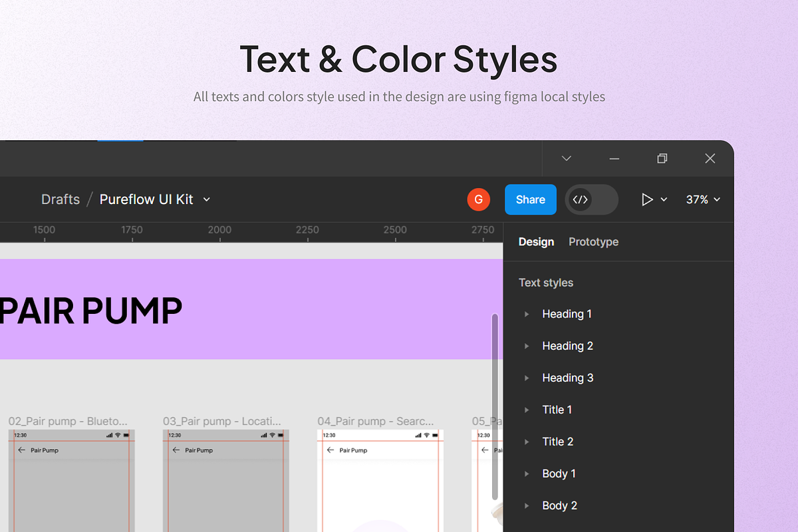Click back arrow in 03_Pair pump frame

176,450
